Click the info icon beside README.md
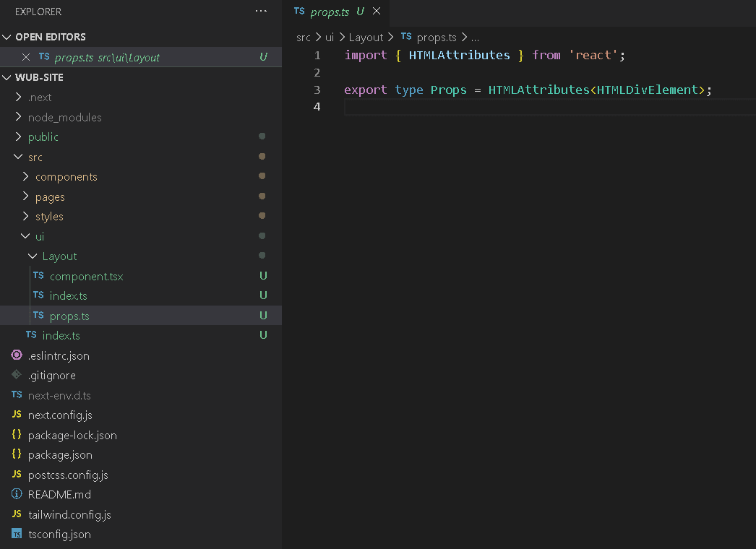756x549 pixels. pos(17,494)
